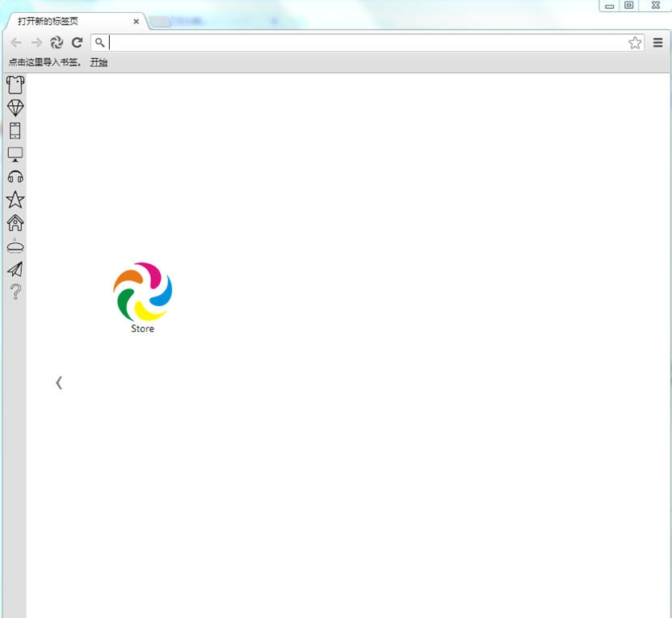This screenshot has width=672, height=618.
Task: Click the back navigation arrow
Action: click(16, 43)
